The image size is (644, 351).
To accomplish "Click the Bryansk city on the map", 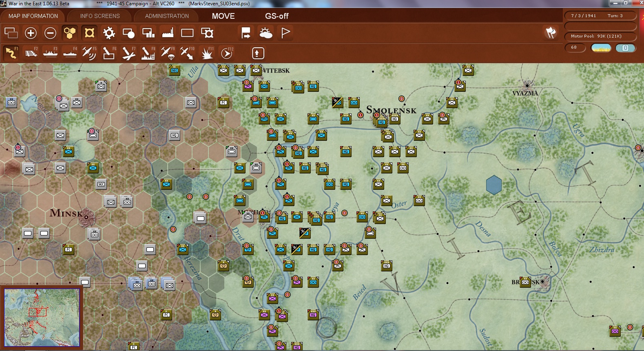I will [542, 281].
